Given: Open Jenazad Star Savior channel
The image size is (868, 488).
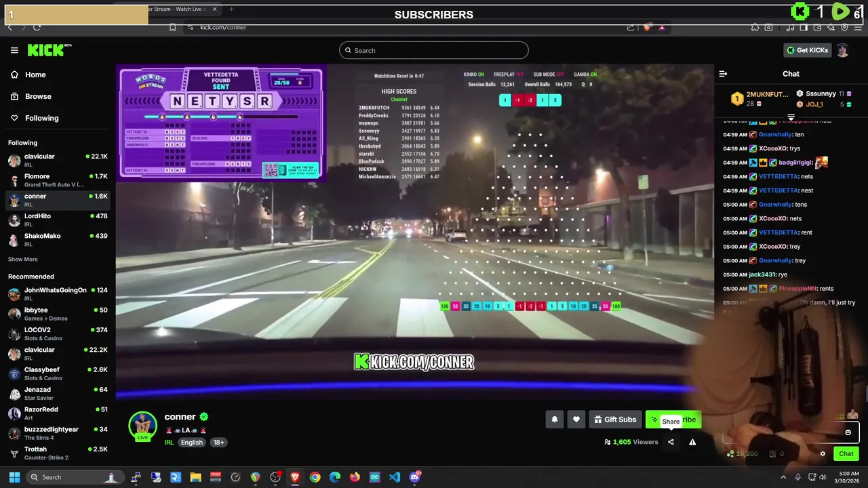Looking at the screenshot, I should click(x=58, y=393).
